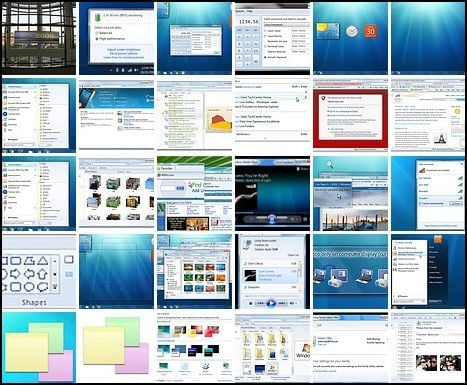Select the rounded rectangular callout shape

16,287
